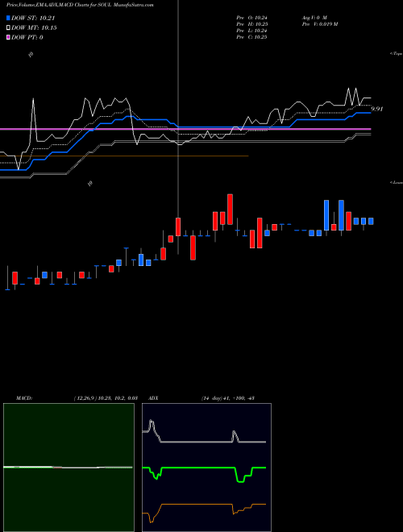Click the 'Avg V: 0 M' volume text
Viewport: 403px width, 532px height.
pyautogui.click(x=314, y=18)
